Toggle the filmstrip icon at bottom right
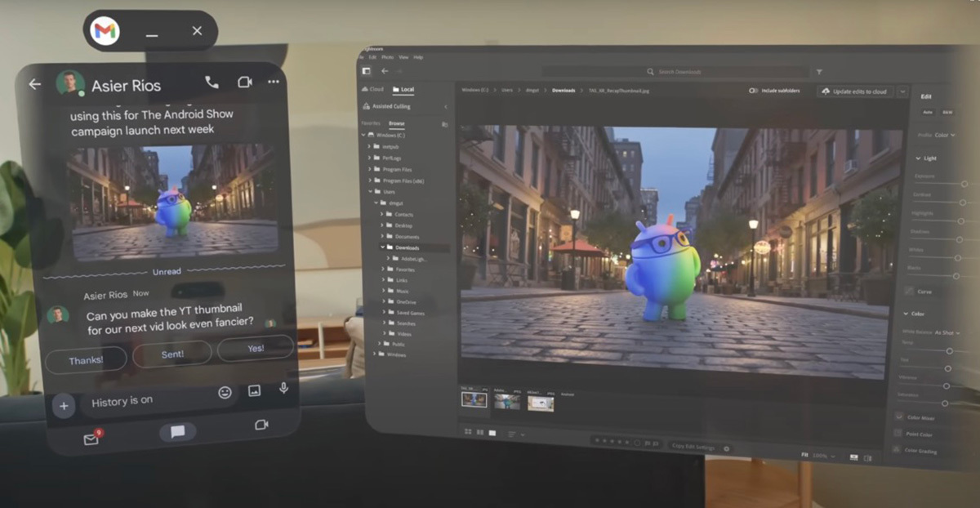 pyautogui.click(x=853, y=457)
